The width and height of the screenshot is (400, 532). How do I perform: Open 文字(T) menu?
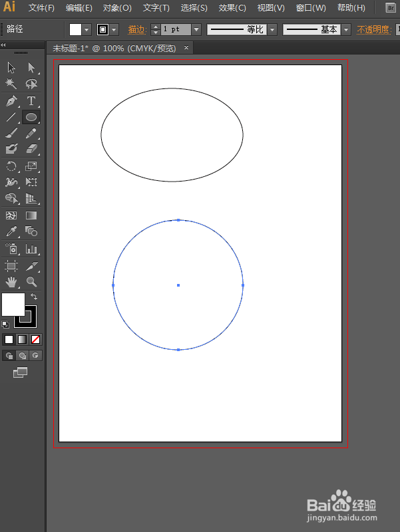[x=156, y=8]
